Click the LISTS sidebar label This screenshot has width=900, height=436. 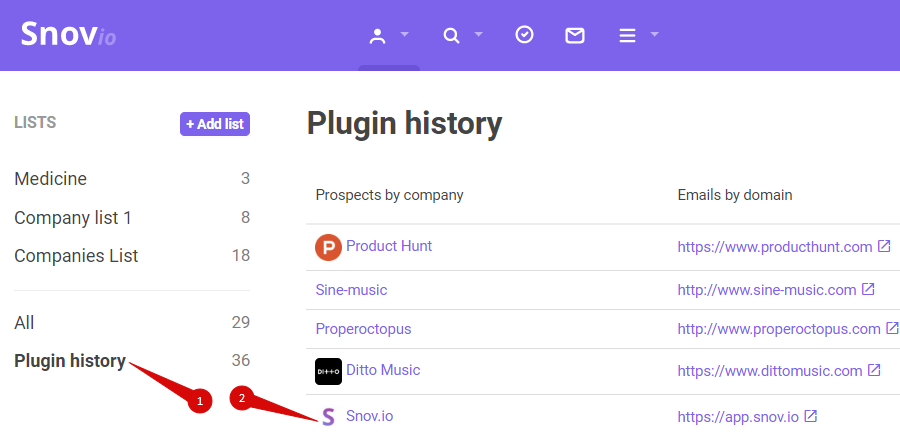(x=35, y=122)
